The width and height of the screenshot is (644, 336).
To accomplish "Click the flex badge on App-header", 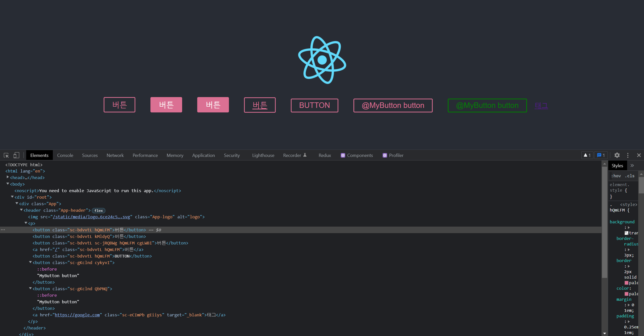I will 99,211.
